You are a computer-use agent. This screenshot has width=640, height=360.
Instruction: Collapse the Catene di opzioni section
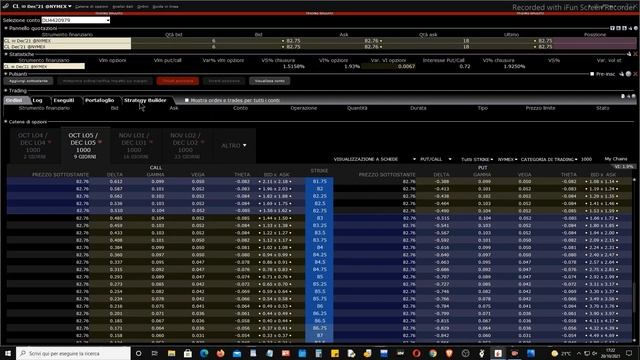pyautogui.click(x=6, y=122)
